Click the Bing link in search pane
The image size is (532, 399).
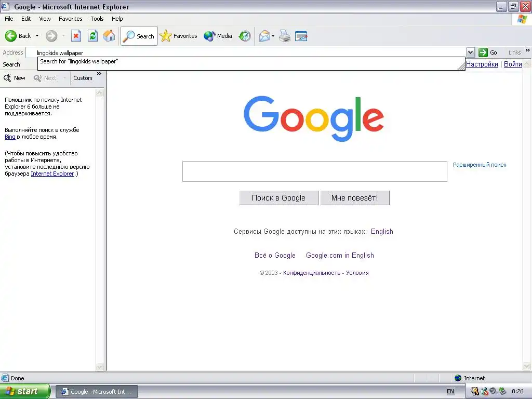coord(10,137)
